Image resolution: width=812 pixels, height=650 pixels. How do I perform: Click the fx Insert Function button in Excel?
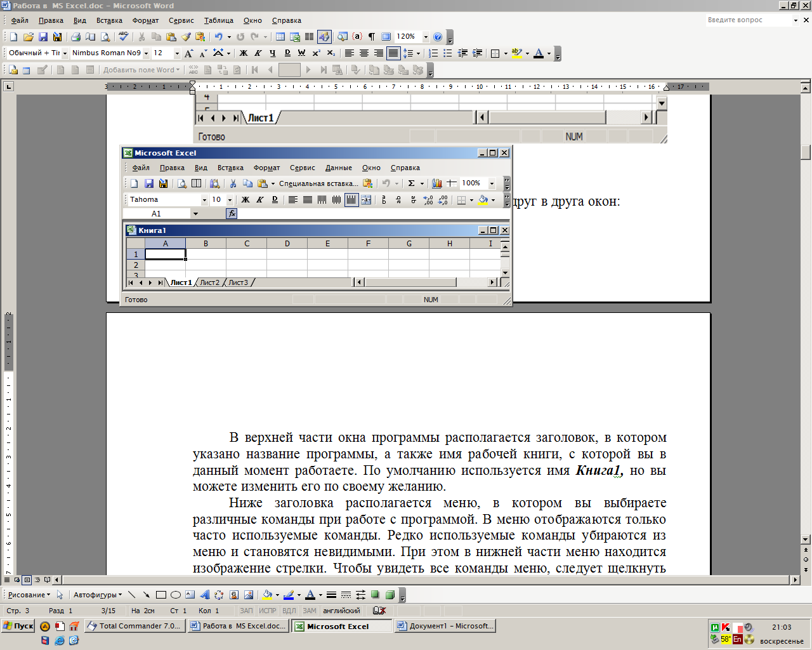(x=232, y=214)
